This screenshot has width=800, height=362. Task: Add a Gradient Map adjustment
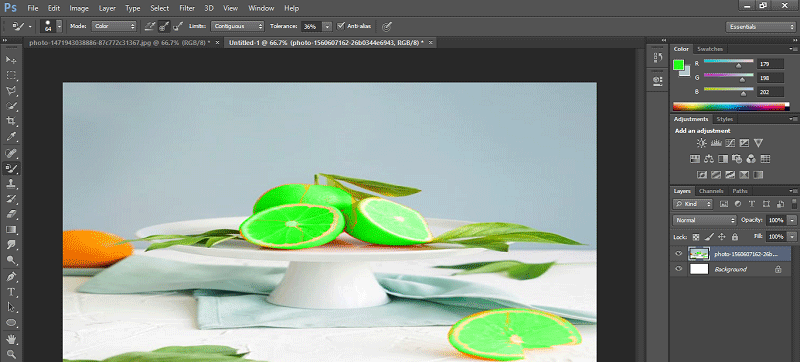758,175
